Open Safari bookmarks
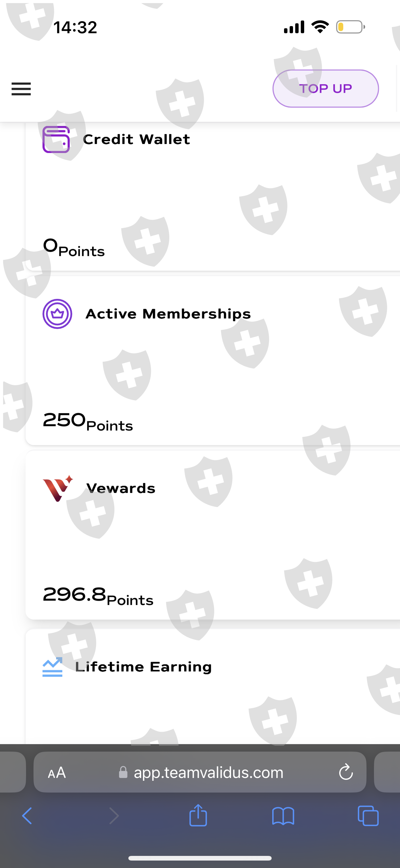 pyautogui.click(x=283, y=816)
